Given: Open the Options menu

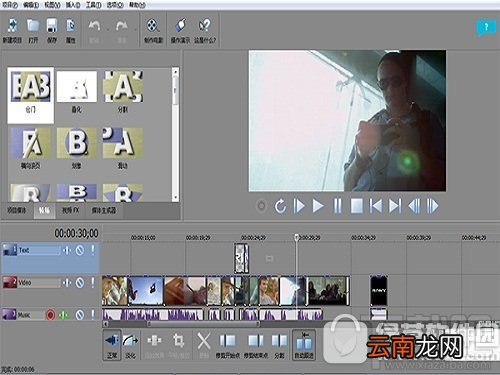Looking at the screenshot, I should tap(115, 5).
